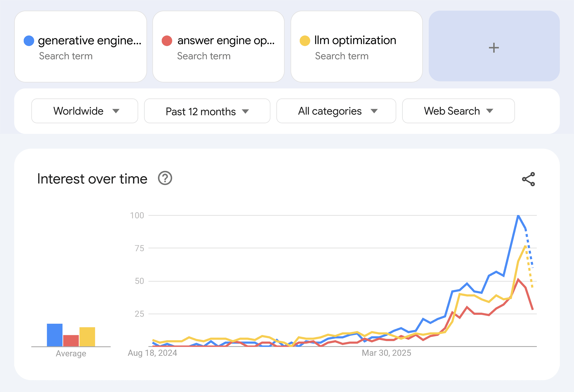Click the Interest over time heading

(92, 178)
